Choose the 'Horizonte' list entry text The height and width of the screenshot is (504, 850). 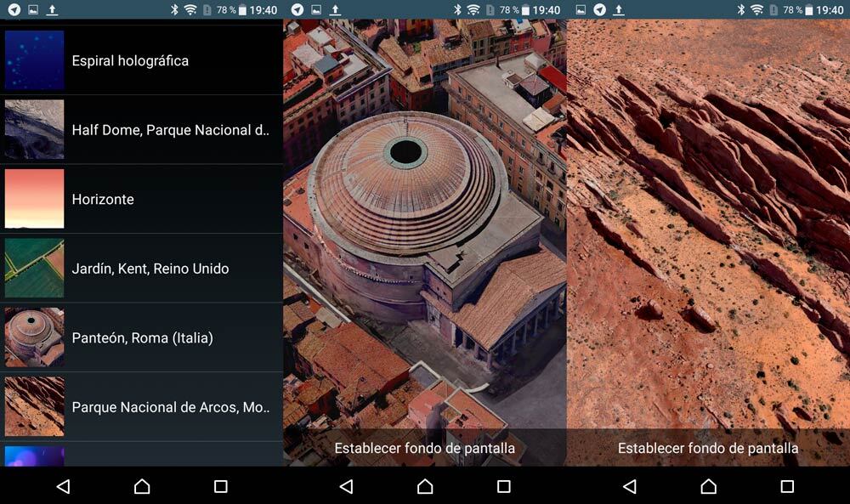point(103,200)
